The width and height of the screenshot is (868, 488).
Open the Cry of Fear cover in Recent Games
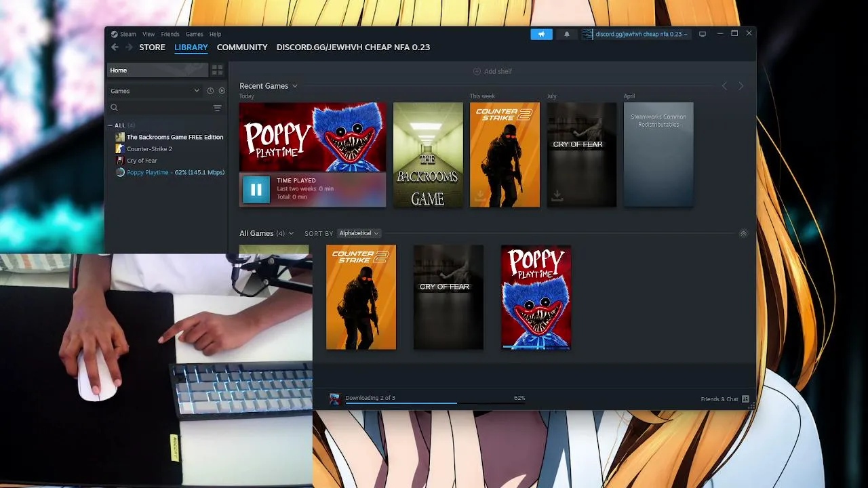(x=582, y=155)
